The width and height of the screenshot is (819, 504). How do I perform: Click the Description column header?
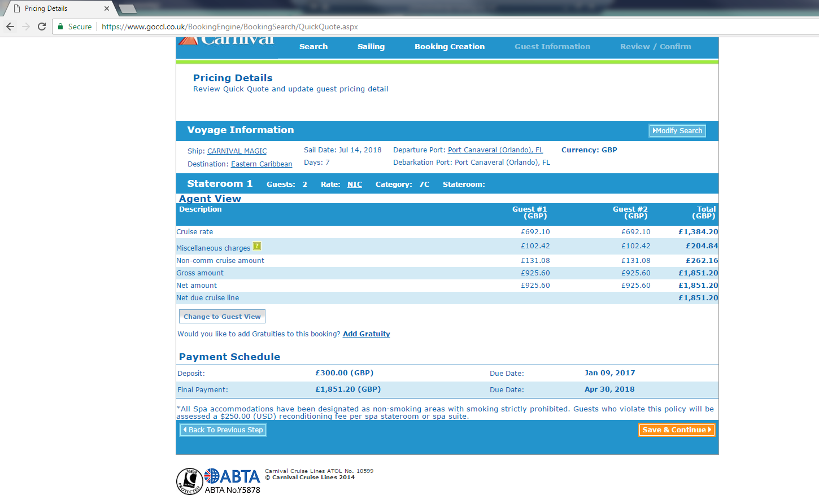201,209
